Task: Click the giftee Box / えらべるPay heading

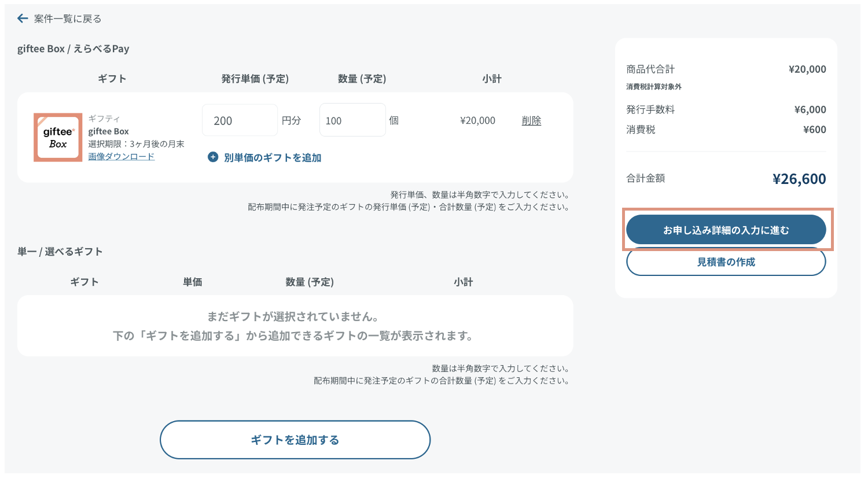Action: (x=73, y=49)
